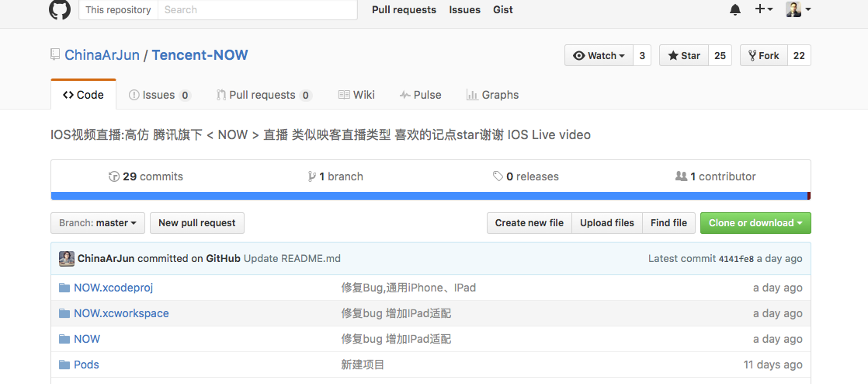Switch to the Issues tab
The image size is (868, 384).
tap(159, 95)
